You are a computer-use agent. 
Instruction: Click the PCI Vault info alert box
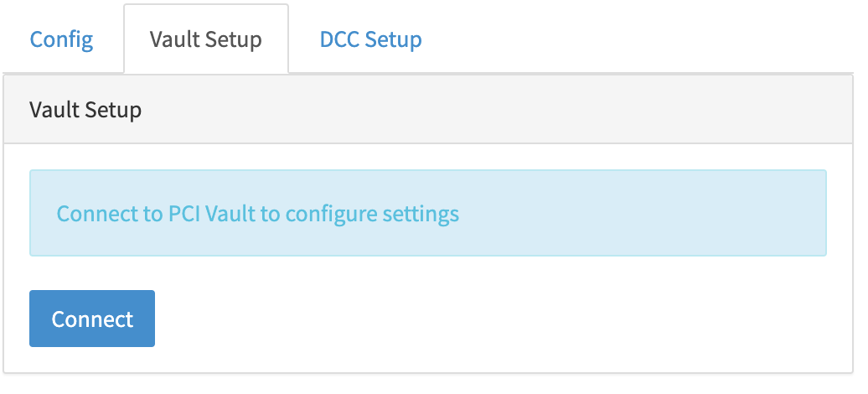click(x=427, y=213)
